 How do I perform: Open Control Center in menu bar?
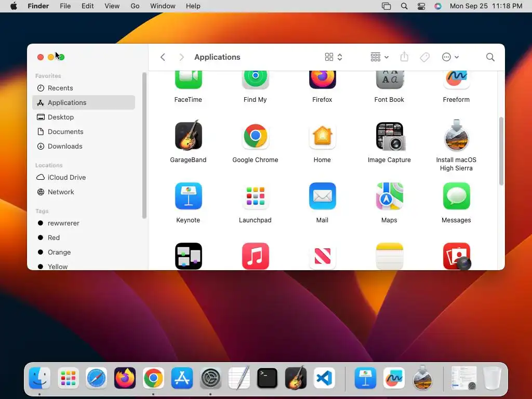click(x=421, y=6)
